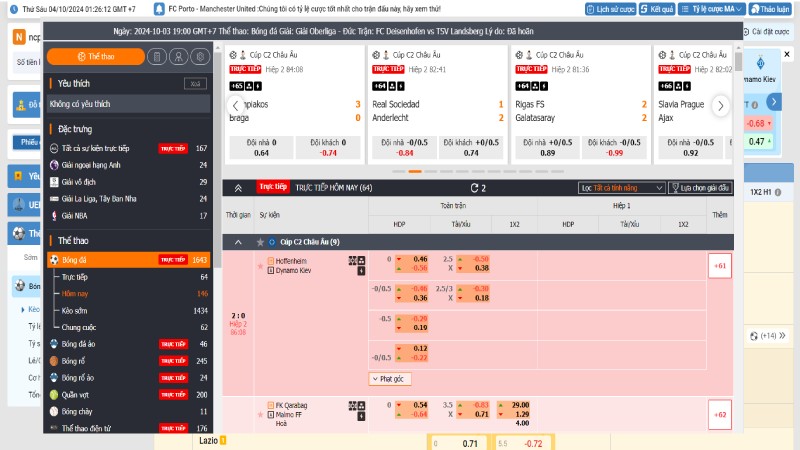
Task: Select Đội khách -0/0.5 odds -0.99 Galatasaray
Action: coord(614,147)
